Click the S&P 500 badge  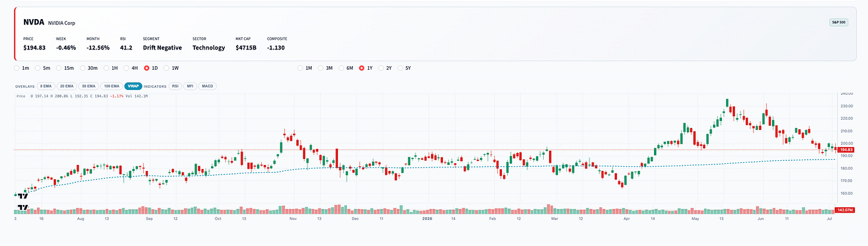point(839,22)
